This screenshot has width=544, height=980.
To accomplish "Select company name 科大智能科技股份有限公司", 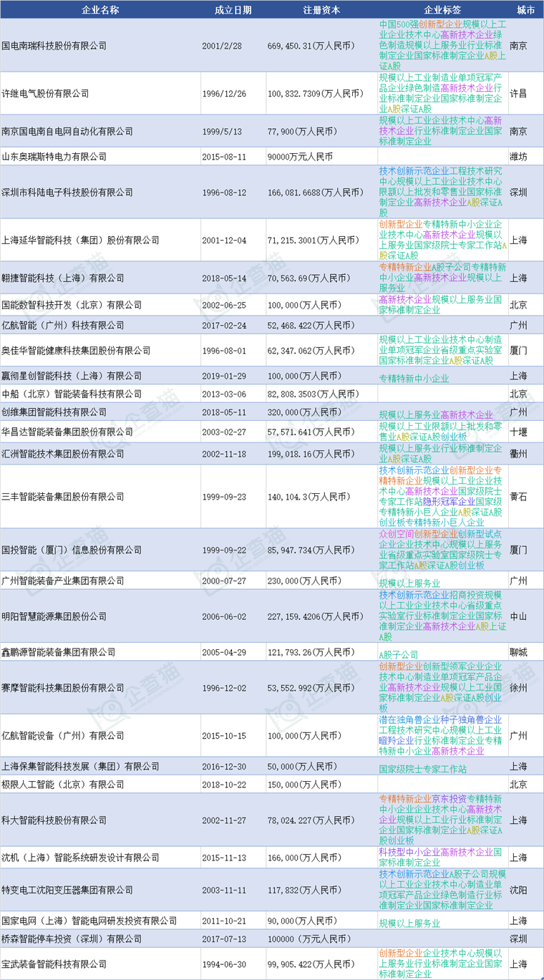I will [54, 820].
